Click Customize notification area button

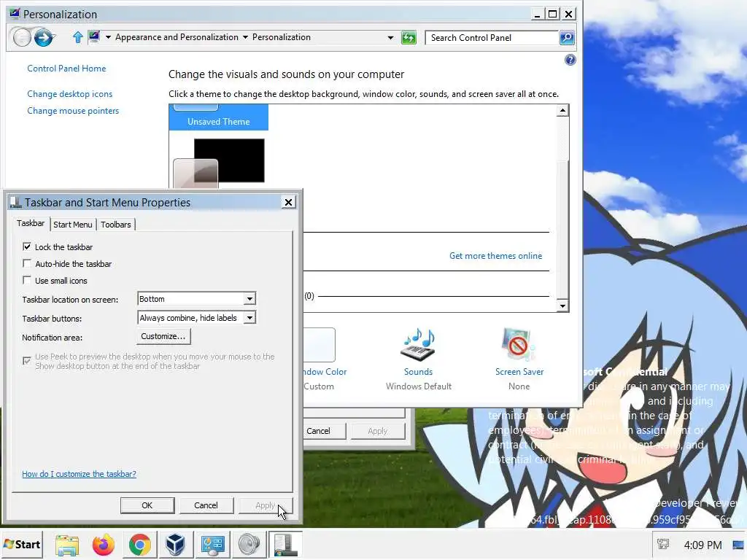tap(163, 336)
